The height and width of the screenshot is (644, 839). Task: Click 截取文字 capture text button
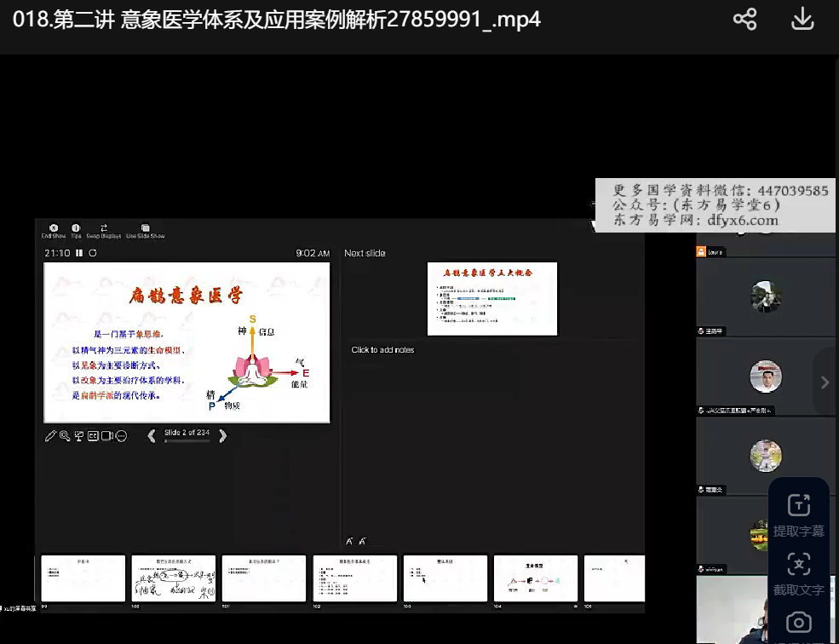[x=799, y=573]
